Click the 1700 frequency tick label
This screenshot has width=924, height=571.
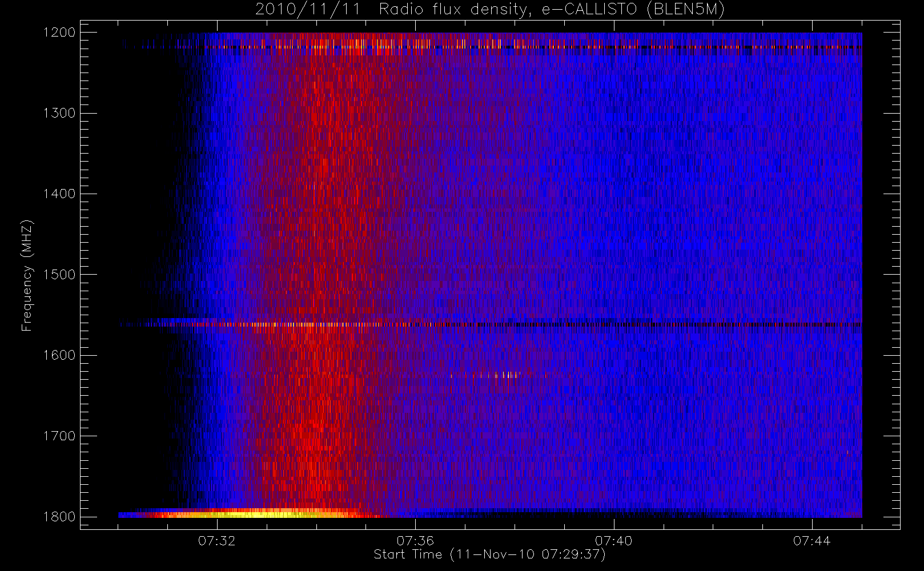(x=59, y=436)
